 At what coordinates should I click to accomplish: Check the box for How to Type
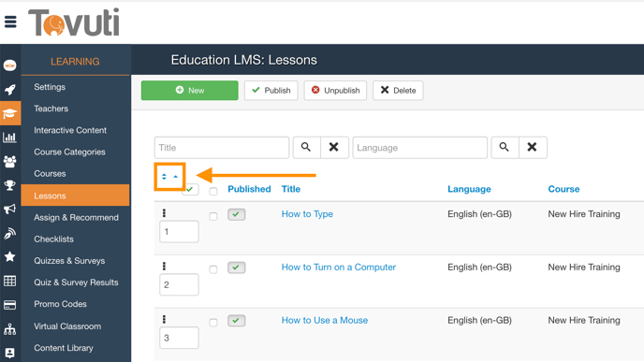pos(213,216)
